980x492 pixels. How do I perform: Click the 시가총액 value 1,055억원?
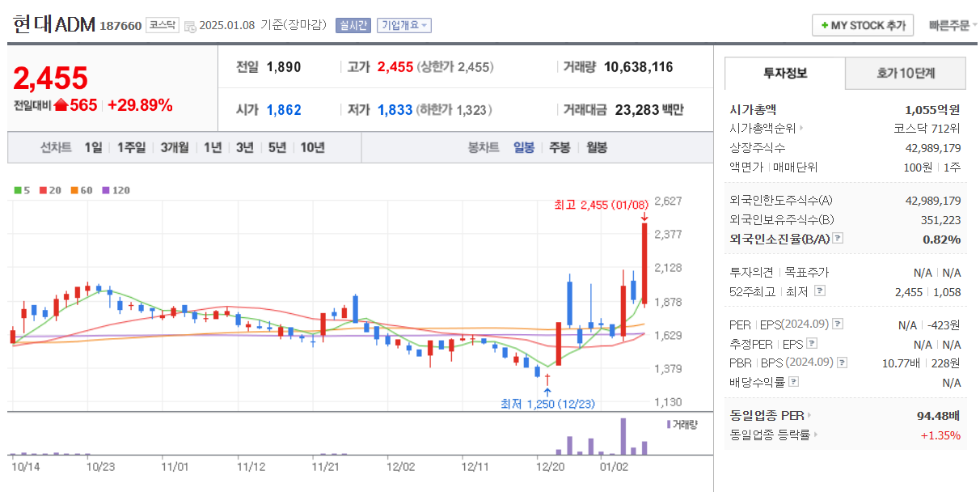point(932,109)
